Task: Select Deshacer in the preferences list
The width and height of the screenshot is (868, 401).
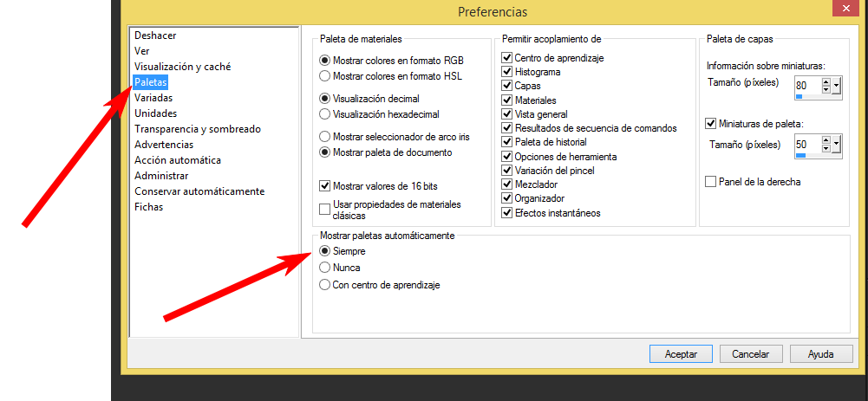Action: pos(155,36)
